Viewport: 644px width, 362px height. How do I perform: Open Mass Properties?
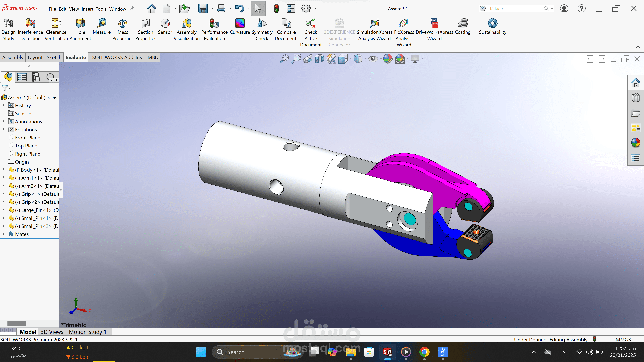pyautogui.click(x=123, y=29)
